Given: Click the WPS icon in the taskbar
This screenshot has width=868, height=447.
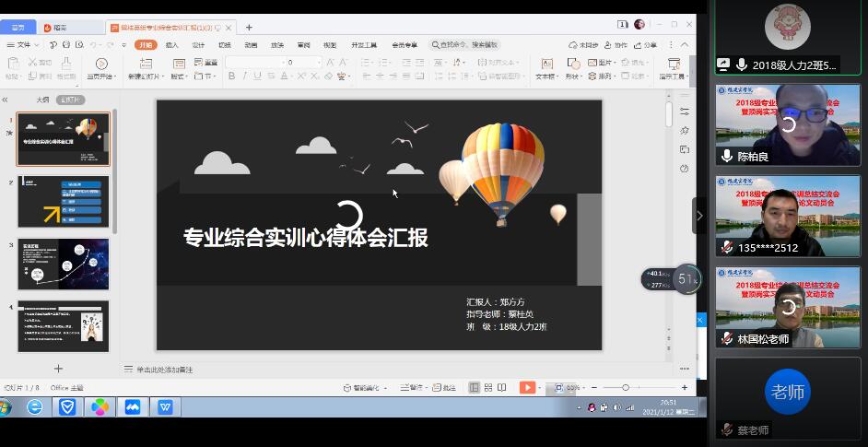Looking at the screenshot, I should tap(166, 406).
